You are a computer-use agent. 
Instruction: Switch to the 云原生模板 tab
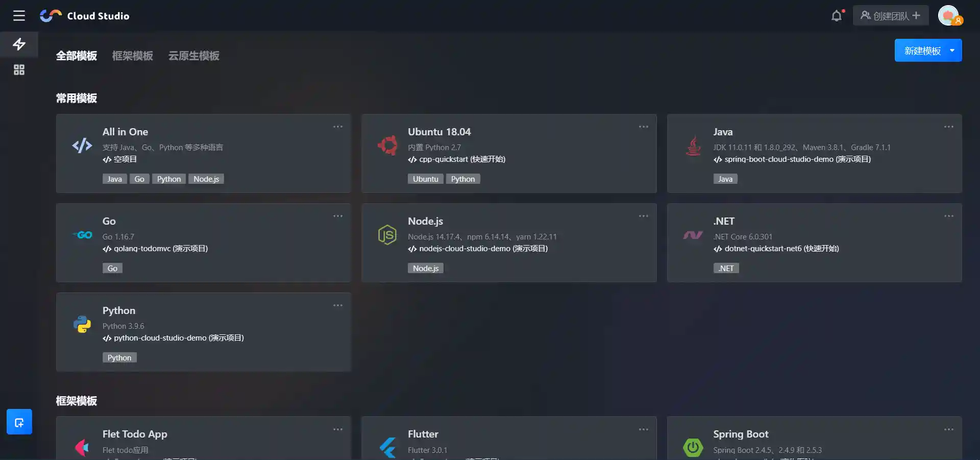(x=193, y=56)
